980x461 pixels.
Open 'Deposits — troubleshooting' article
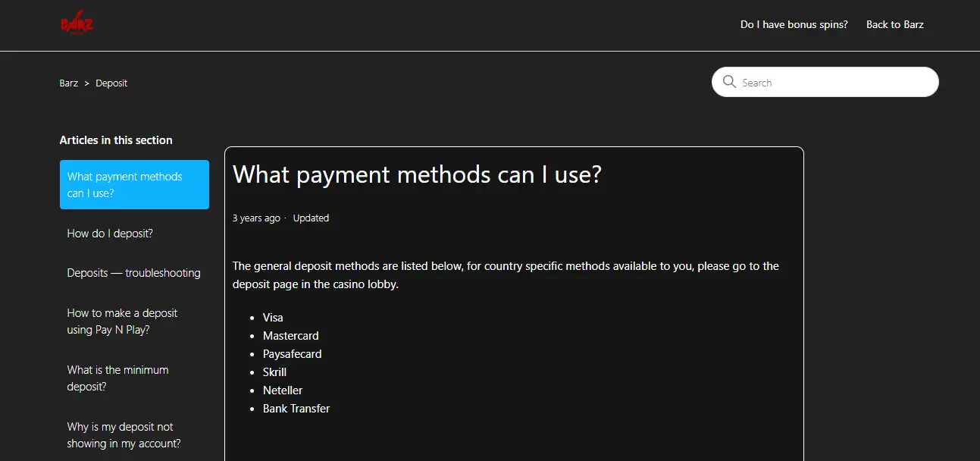[x=134, y=273]
